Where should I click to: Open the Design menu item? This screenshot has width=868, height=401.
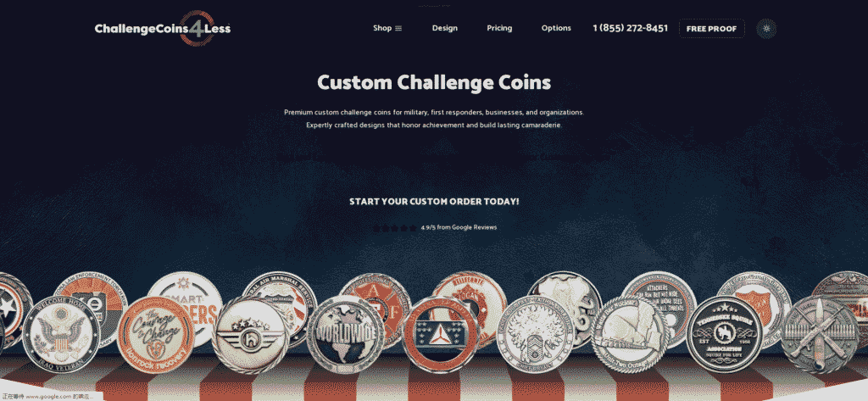click(x=444, y=28)
